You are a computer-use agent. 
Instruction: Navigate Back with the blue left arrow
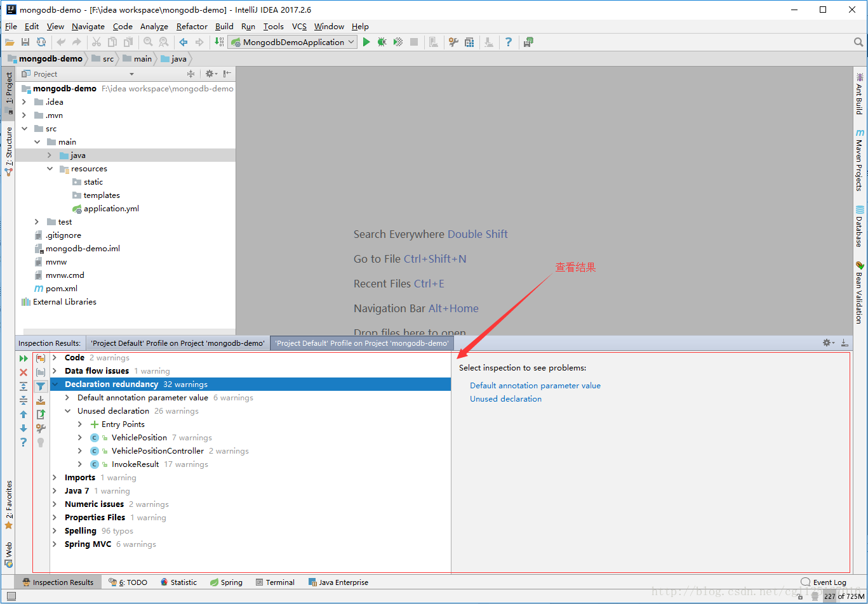pyautogui.click(x=184, y=42)
